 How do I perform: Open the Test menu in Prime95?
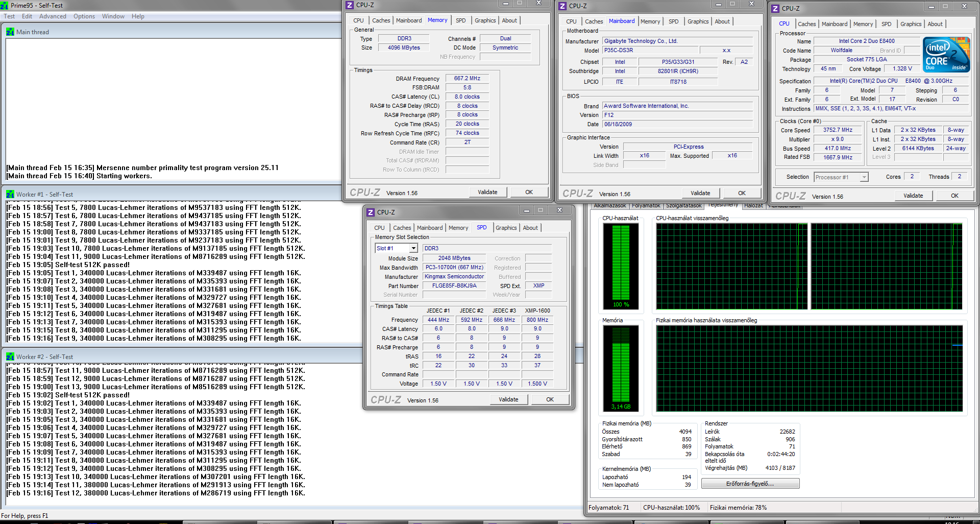point(9,16)
